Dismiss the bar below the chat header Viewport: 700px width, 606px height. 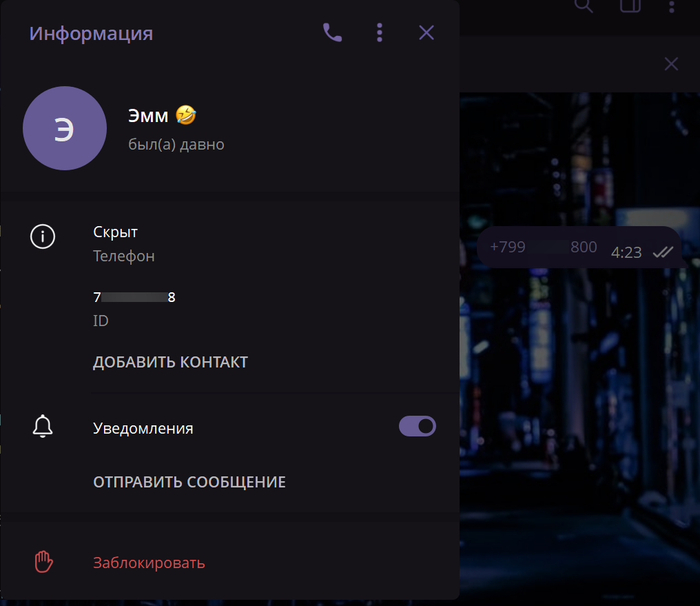point(671,64)
